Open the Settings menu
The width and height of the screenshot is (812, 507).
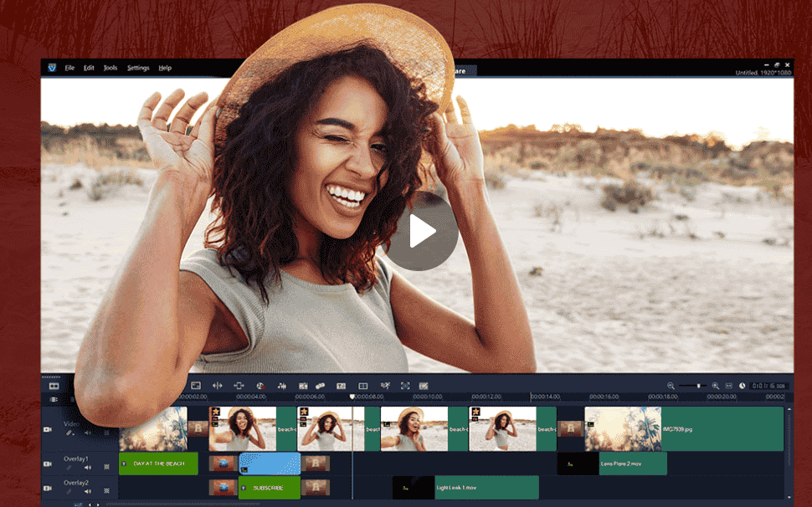pyautogui.click(x=138, y=68)
